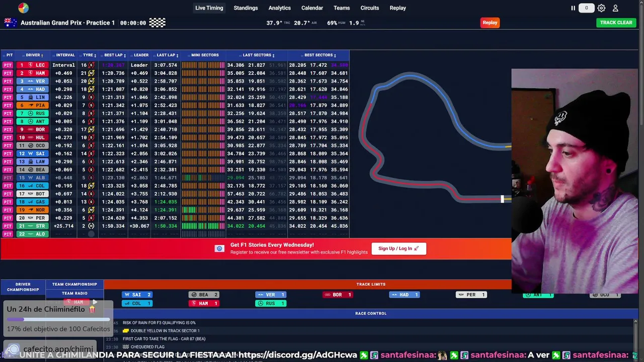Image resolution: width=644 pixels, height=362 pixels.
Task: Click the notification counter showing 0
Action: (586, 8)
